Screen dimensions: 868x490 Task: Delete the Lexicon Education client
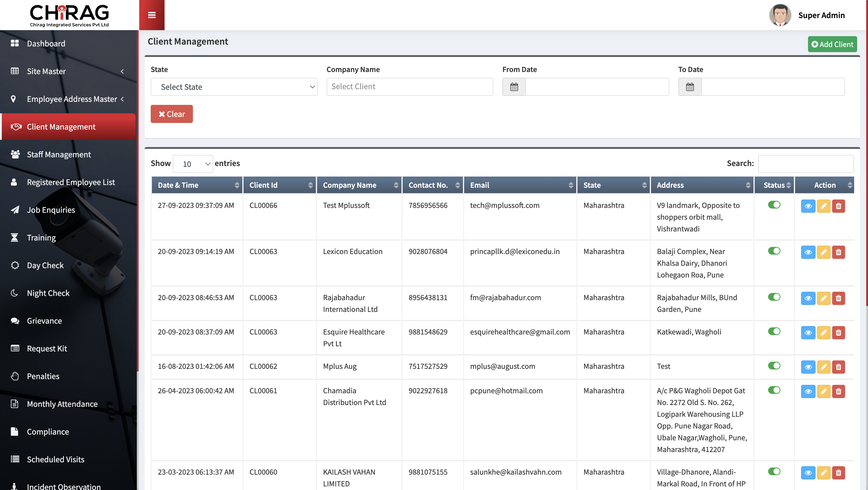(x=839, y=252)
